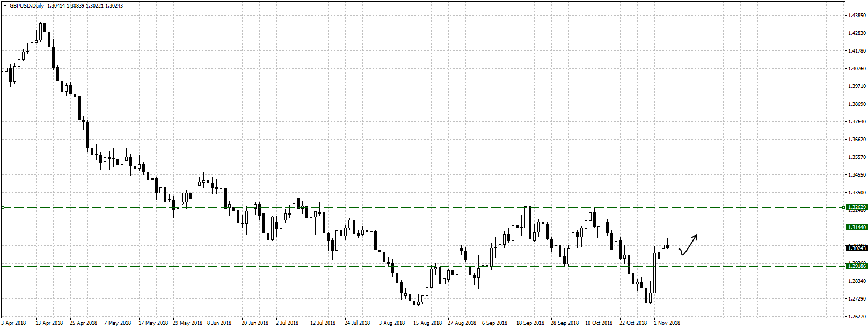Screen dimensions: 868x329
Task: Click the 1.26270 price axis label
Action: click(857, 317)
